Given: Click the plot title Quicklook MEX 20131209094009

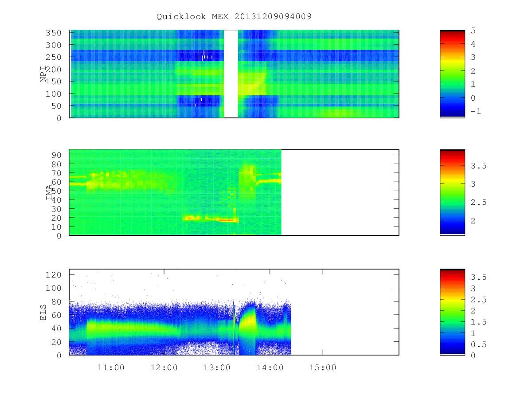Looking at the screenshot, I should point(234,17).
